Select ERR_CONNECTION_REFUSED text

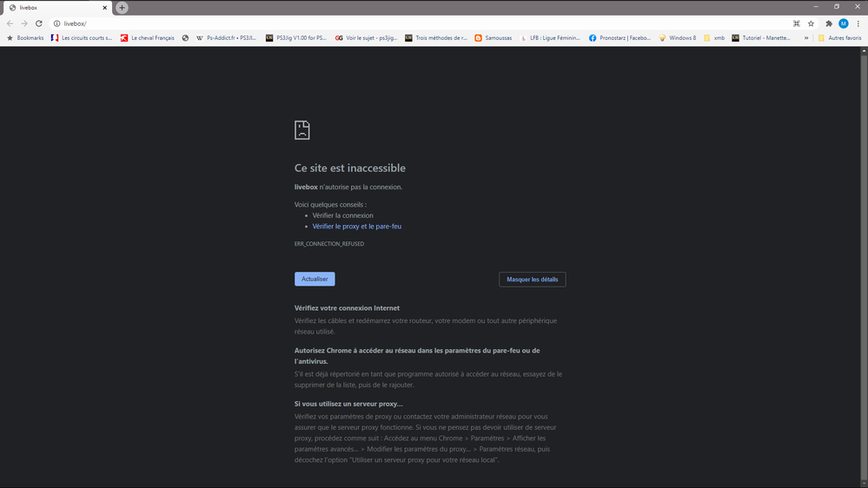click(329, 243)
